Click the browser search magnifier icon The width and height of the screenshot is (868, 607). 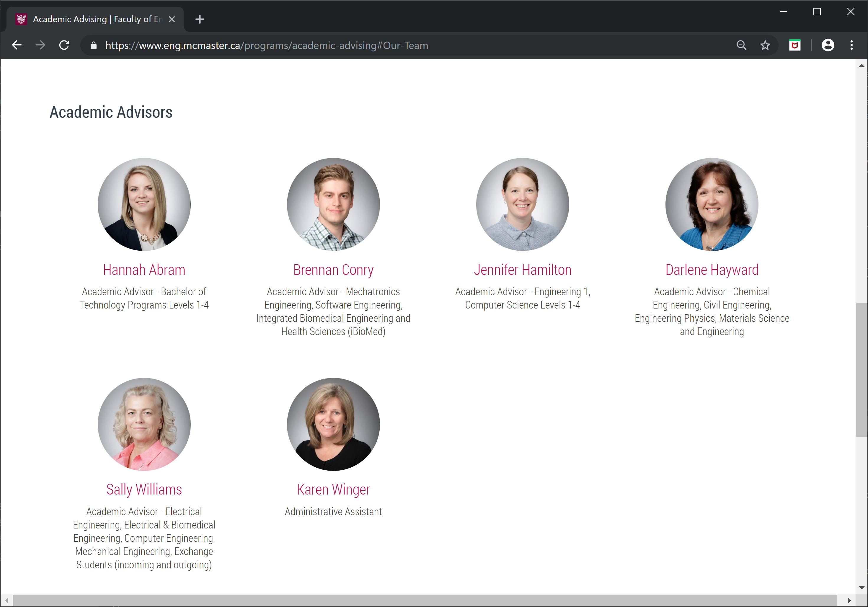[x=742, y=45]
